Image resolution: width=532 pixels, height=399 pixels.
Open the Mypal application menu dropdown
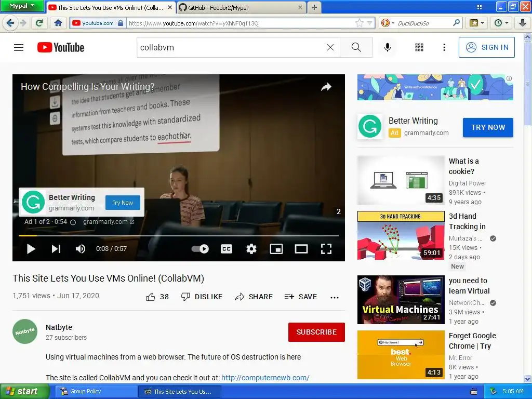coord(22,6)
